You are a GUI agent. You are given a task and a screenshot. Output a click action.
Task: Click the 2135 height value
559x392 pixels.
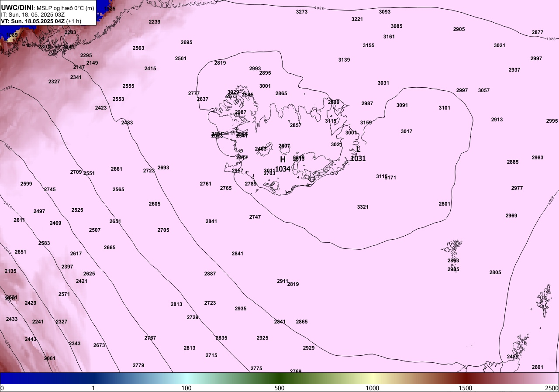point(10,271)
